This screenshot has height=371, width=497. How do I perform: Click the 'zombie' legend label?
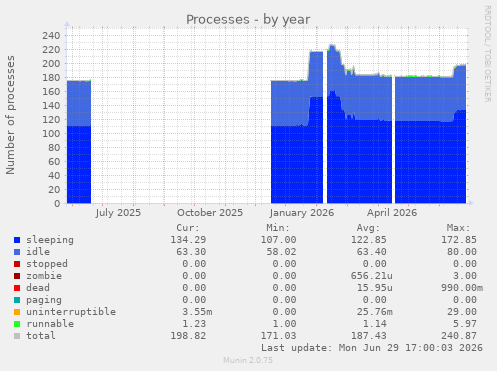pos(44,276)
